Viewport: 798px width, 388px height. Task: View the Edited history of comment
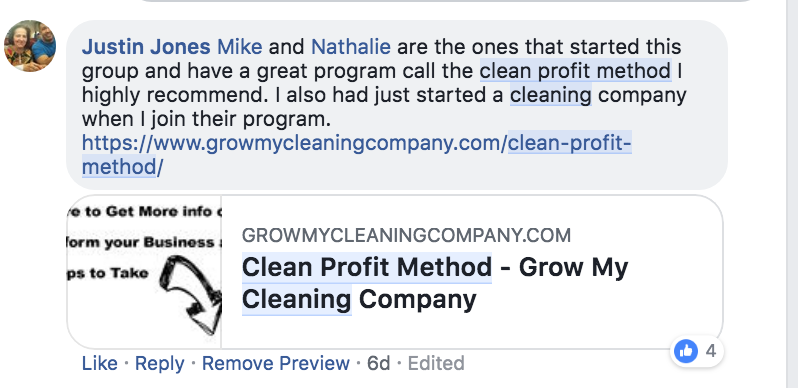436,363
